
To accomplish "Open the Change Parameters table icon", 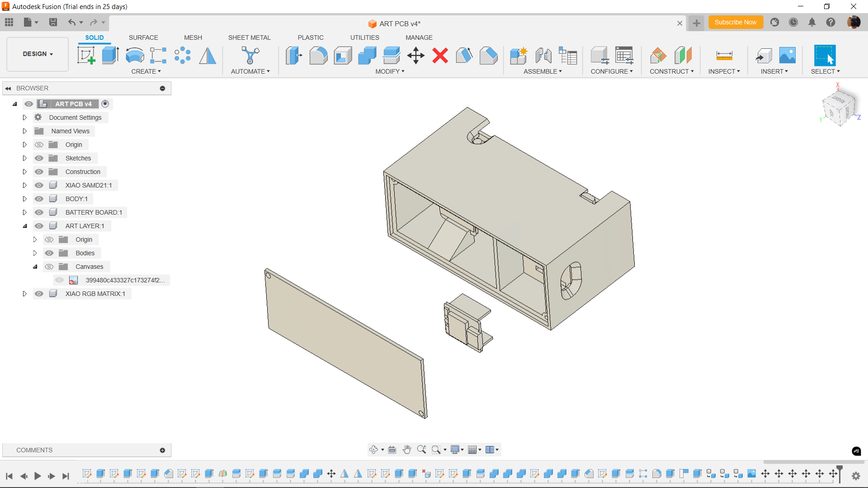I will [x=624, y=56].
